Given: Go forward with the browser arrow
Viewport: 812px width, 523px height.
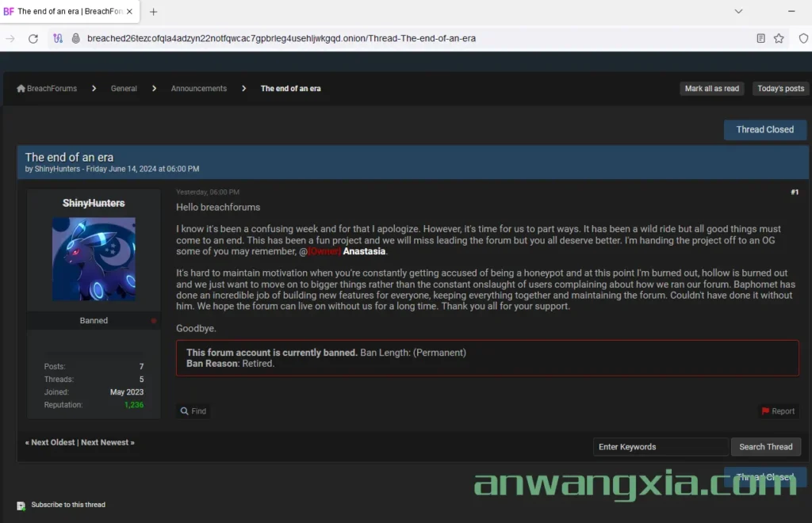Looking at the screenshot, I should [10, 38].
